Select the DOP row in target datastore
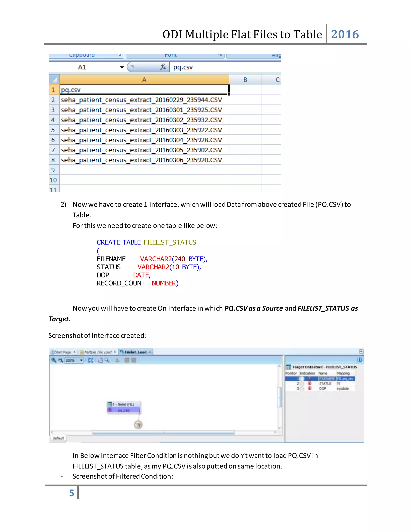411x532 pixels. coord(320,388)
